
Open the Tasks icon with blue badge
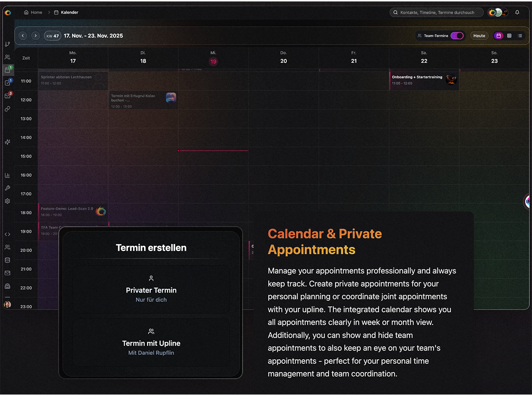click(x=7, y=82)
